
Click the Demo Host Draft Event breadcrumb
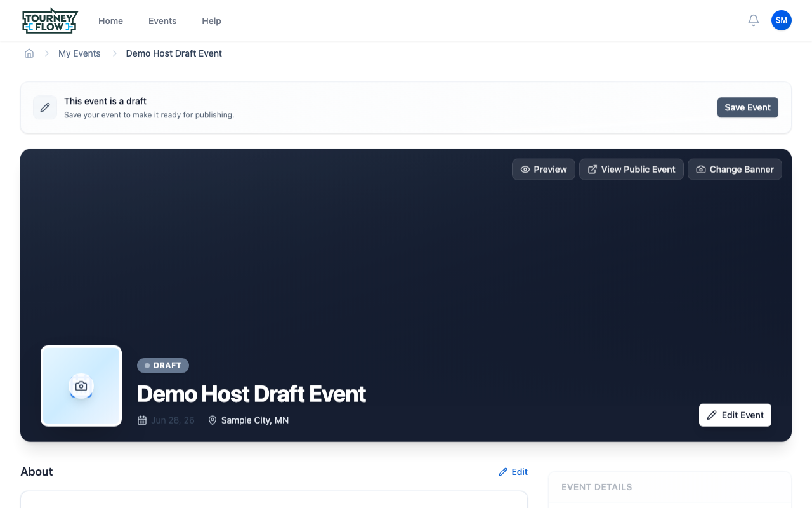174,53
